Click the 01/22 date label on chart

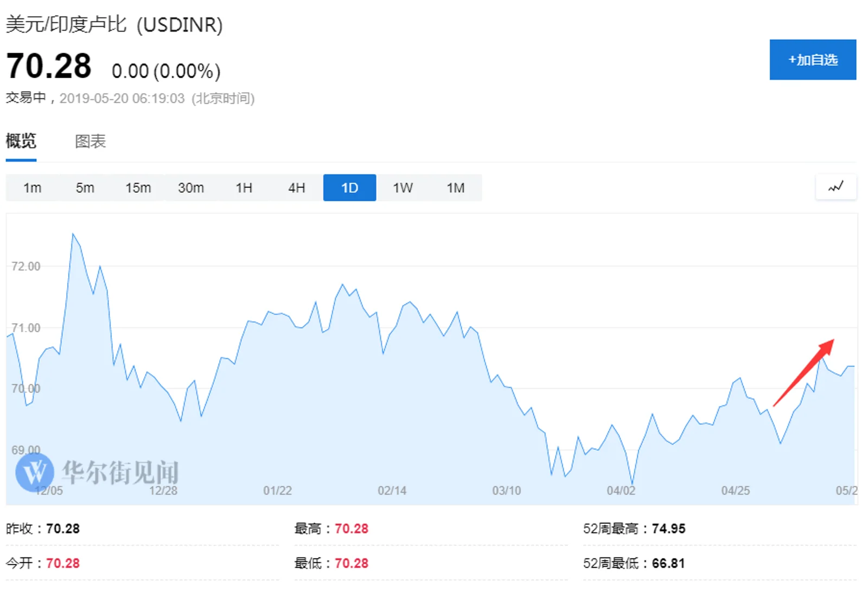coord(278,491)
